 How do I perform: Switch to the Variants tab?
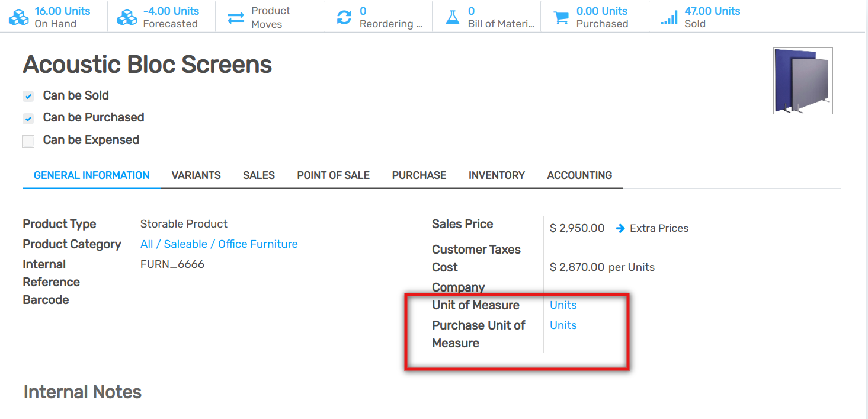coord(196,175)
